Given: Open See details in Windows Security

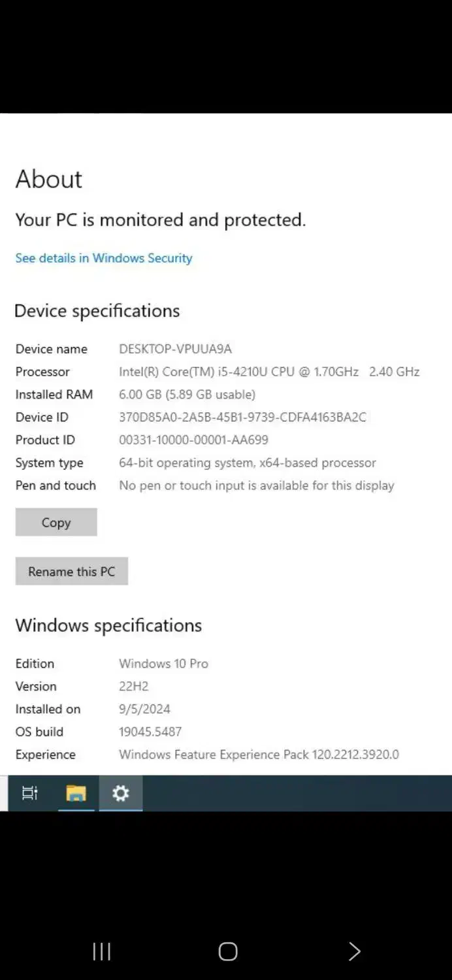Looking at the screenshot, I should tap(104, 258).
